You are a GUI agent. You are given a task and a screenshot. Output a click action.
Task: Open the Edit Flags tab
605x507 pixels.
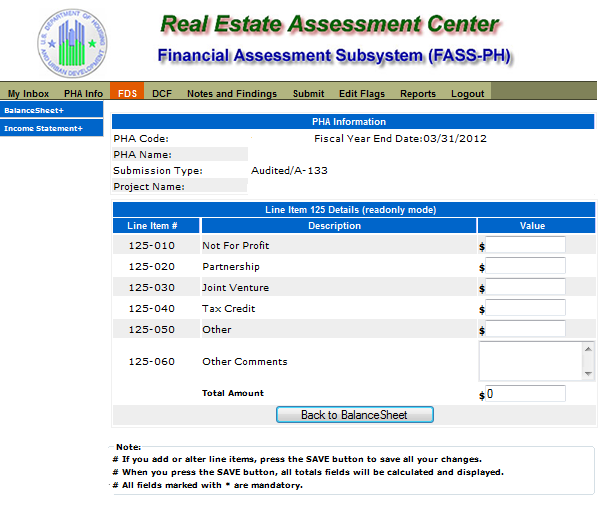pos(362,94)
